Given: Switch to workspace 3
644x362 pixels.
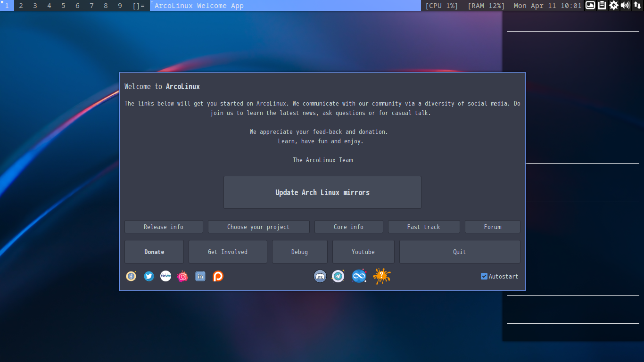Looking at the screenshot, I should [35, 6].
